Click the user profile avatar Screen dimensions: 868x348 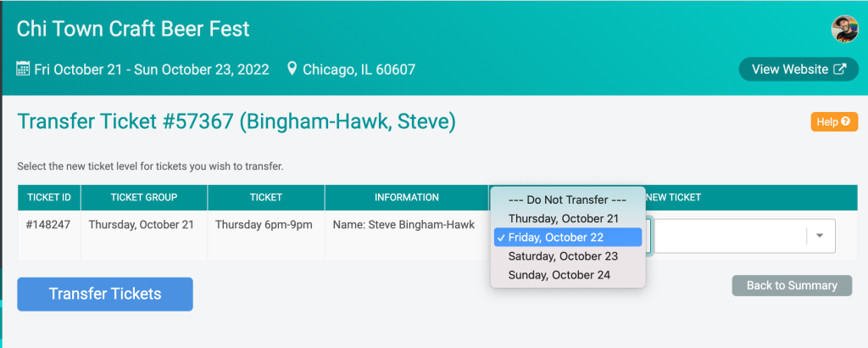tap(845, 29)
